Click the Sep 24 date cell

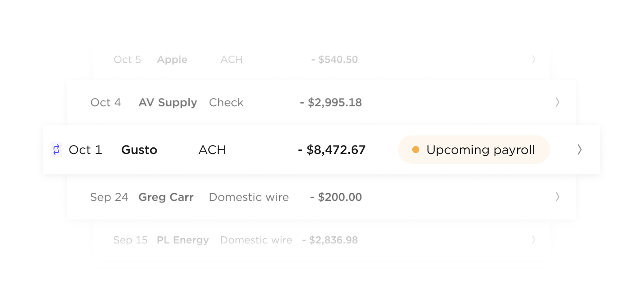pyautogui.click(x=109, y=197)
